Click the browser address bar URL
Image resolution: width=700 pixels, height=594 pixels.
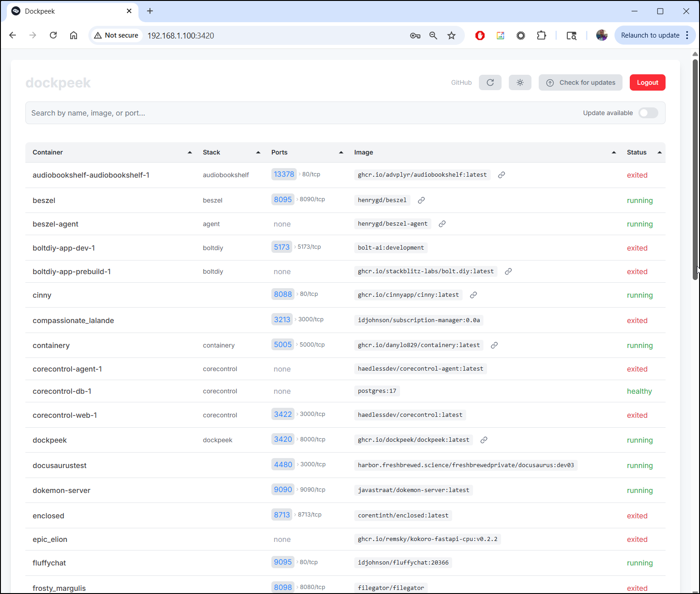click(181, 35)
